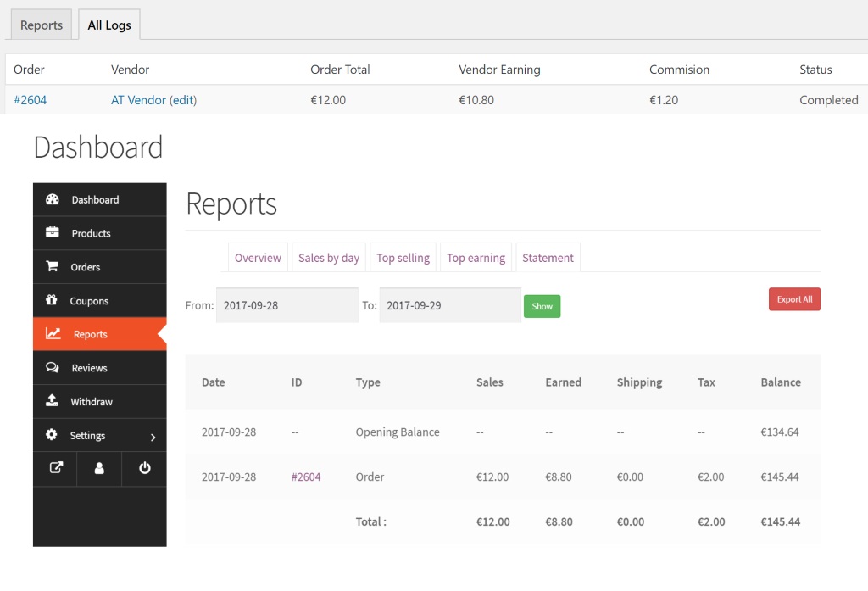
Task: Click the Order type cell for #2604
Action: point(370,477)
